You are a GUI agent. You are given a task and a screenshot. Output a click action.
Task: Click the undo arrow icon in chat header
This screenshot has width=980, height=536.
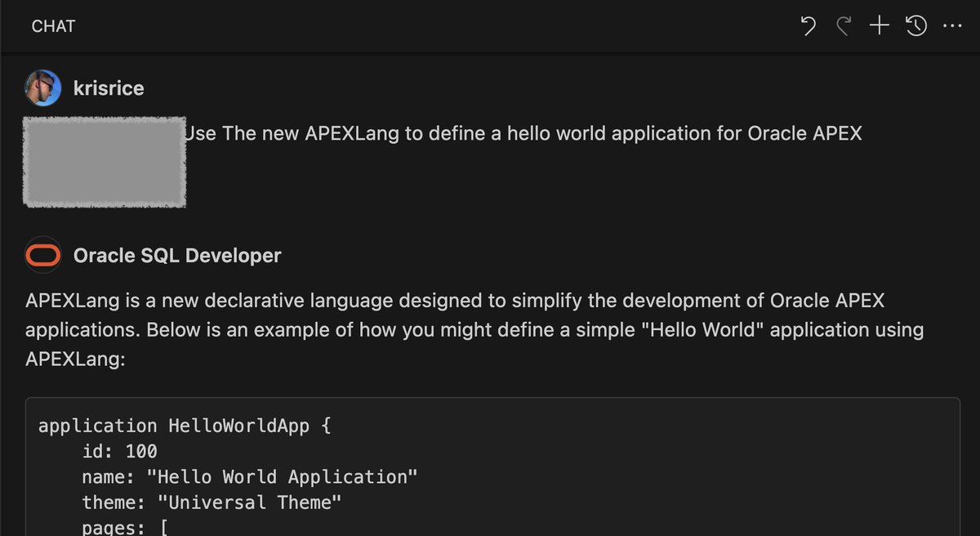808,27
